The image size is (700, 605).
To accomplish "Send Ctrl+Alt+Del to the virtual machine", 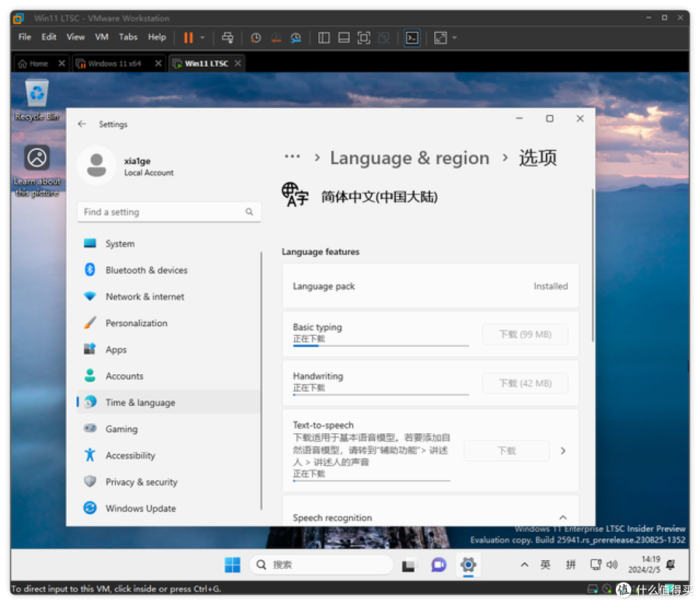I will [227, 38].
